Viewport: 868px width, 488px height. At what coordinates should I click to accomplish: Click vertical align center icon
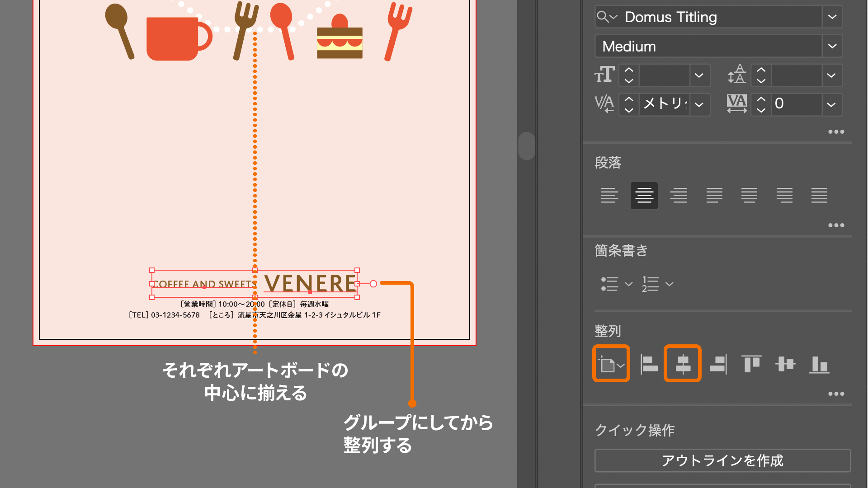click(x=785, y=364)
